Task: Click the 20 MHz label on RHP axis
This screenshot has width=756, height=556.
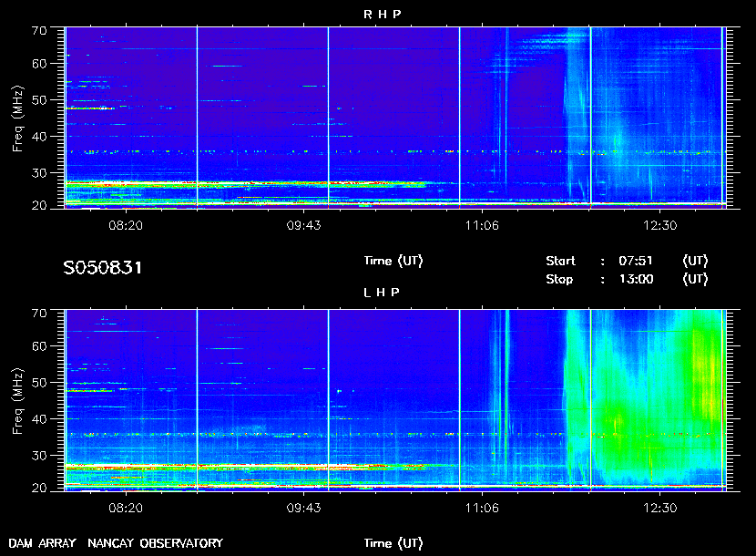Action: [x=39, y=206]
